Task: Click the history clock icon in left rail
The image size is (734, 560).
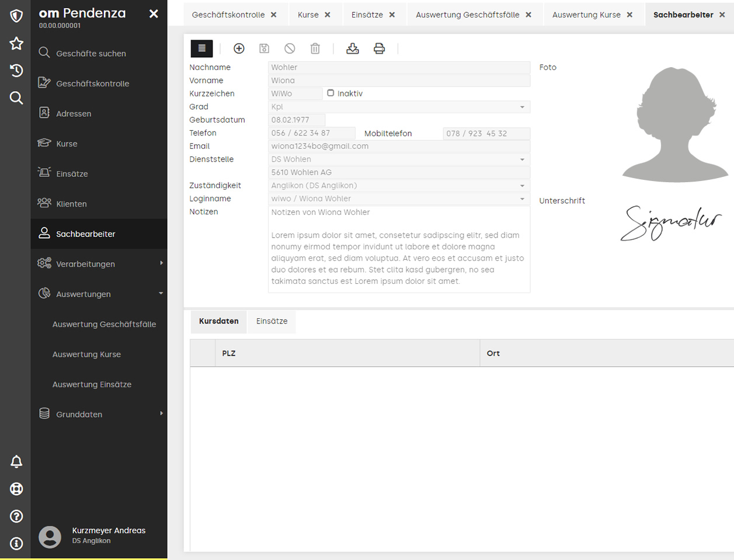Action: [x=16, y=71]
